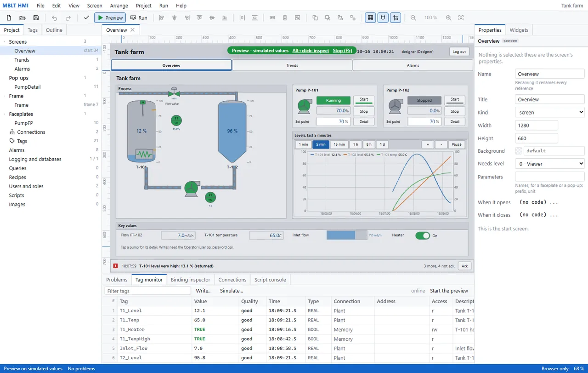Screen dimensions: 588x373
Task: Switch to the Outline tab
Action: pos(54,30)
